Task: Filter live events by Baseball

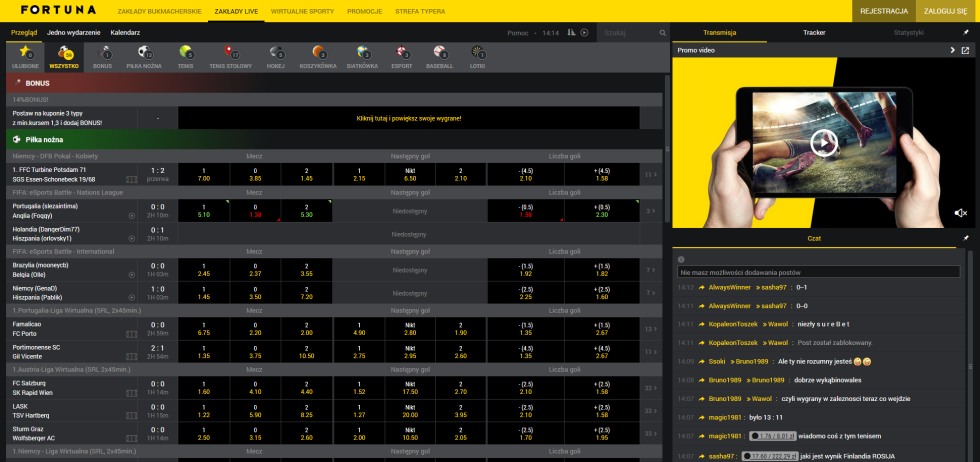Action: [439, 57]
